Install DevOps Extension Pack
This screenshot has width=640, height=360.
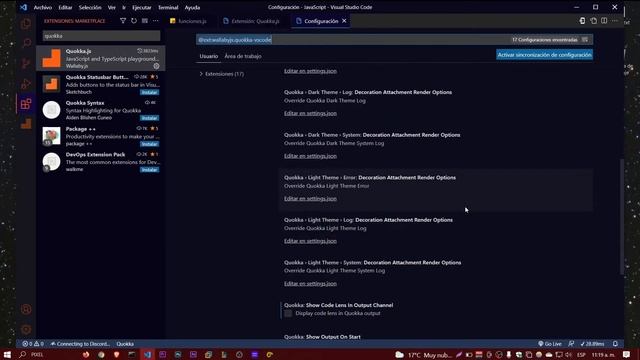(149, 170)
